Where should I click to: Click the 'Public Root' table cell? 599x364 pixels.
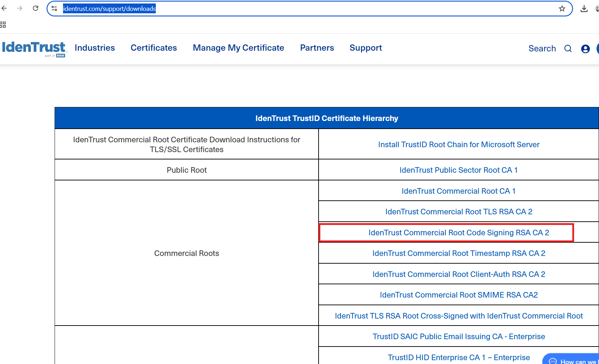(187, 170)
